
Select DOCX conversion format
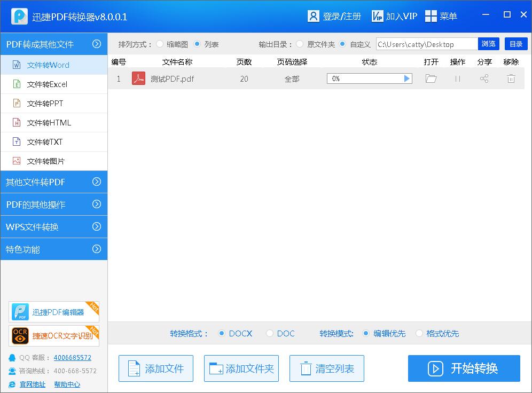pyautogui.click(x=222, y=333)
